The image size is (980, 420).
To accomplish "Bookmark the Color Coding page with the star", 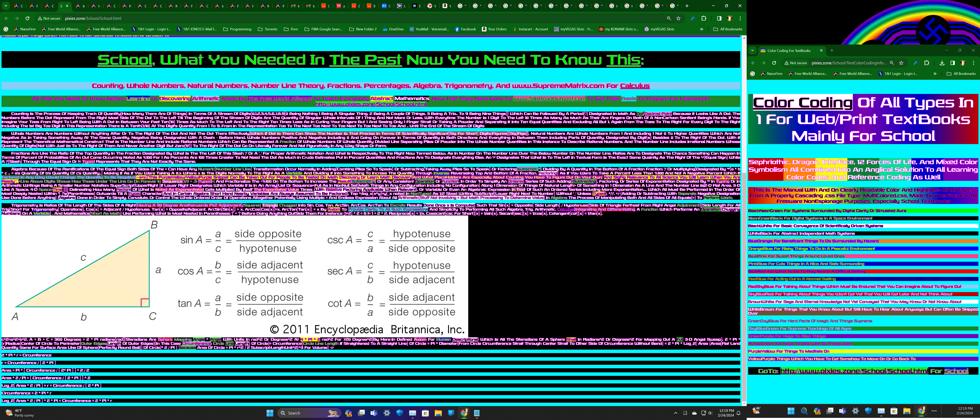I will pyautogui.click(x=901, y=63).
